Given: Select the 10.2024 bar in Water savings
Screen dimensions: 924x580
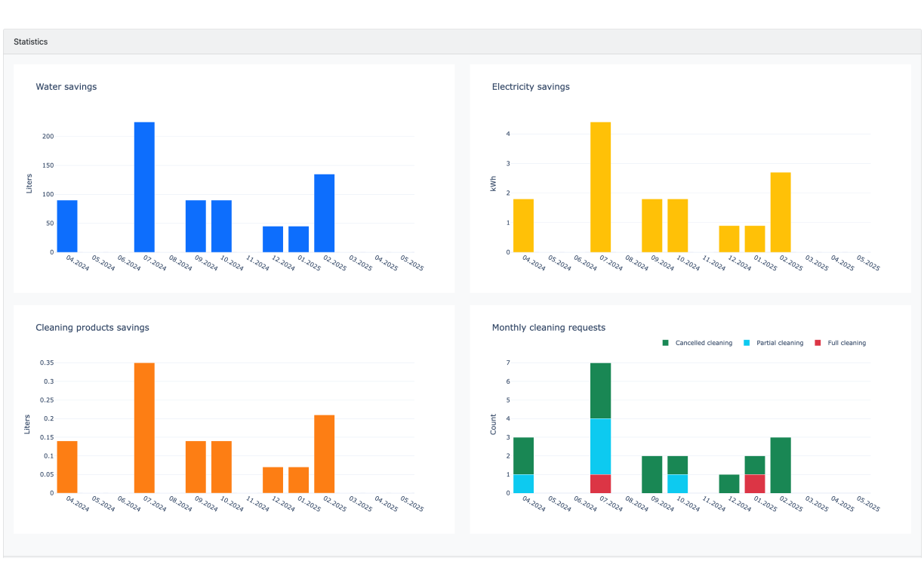Looking at the screenshot, I should pos(221,226).
